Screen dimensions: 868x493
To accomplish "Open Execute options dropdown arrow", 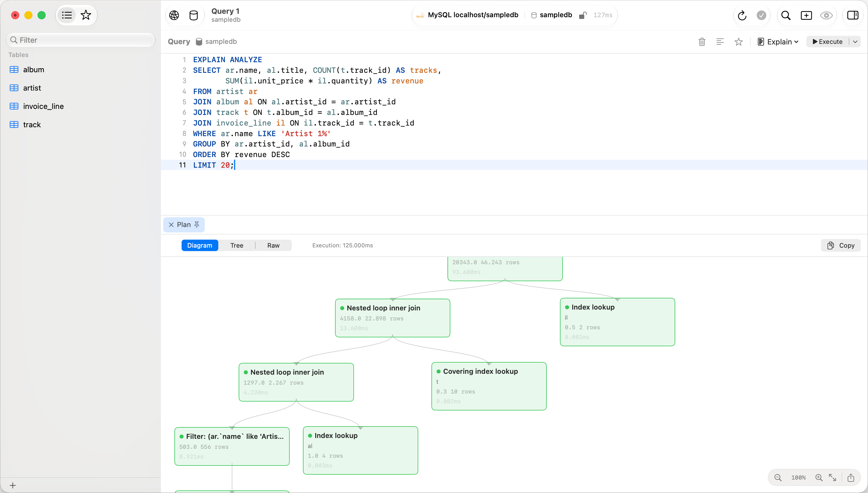I will tap(855, 42).
